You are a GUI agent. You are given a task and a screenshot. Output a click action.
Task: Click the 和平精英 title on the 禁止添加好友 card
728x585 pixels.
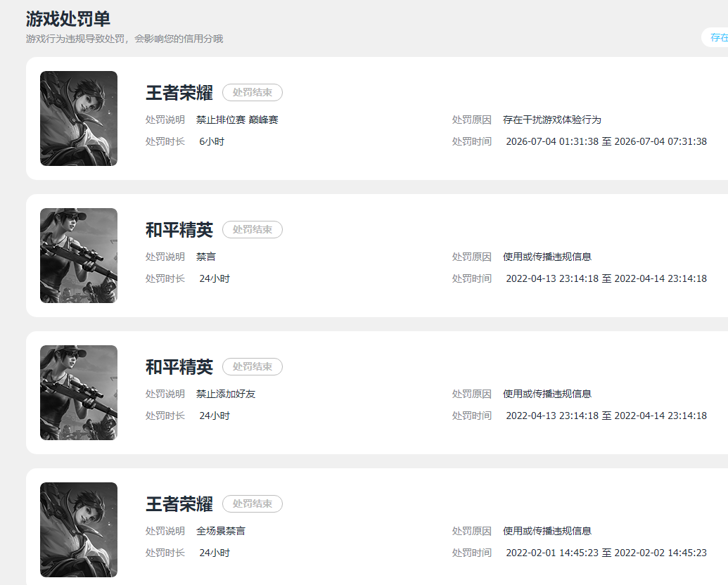pos(179,366)
